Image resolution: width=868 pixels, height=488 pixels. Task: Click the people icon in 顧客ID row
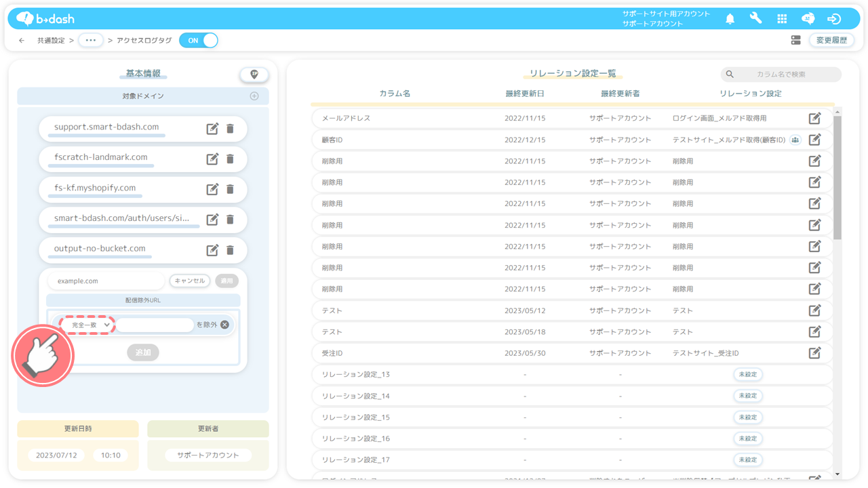[x=795, y=140]
